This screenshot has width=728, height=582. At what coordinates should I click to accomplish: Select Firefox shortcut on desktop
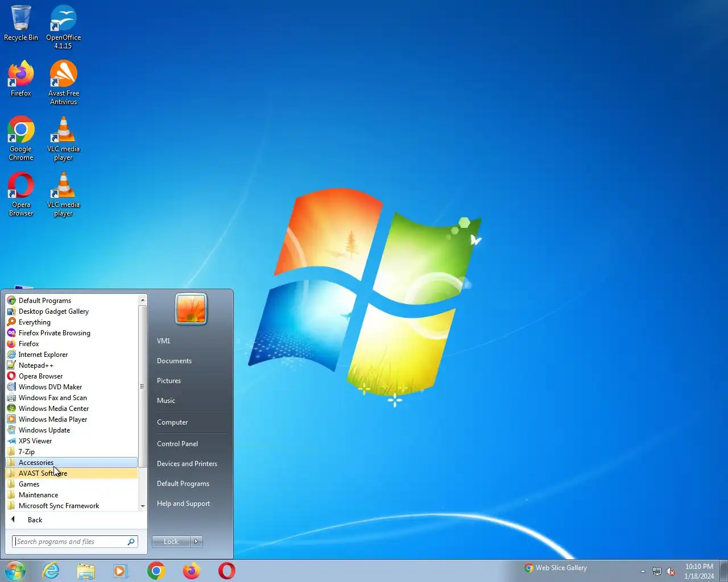(21, 79)
